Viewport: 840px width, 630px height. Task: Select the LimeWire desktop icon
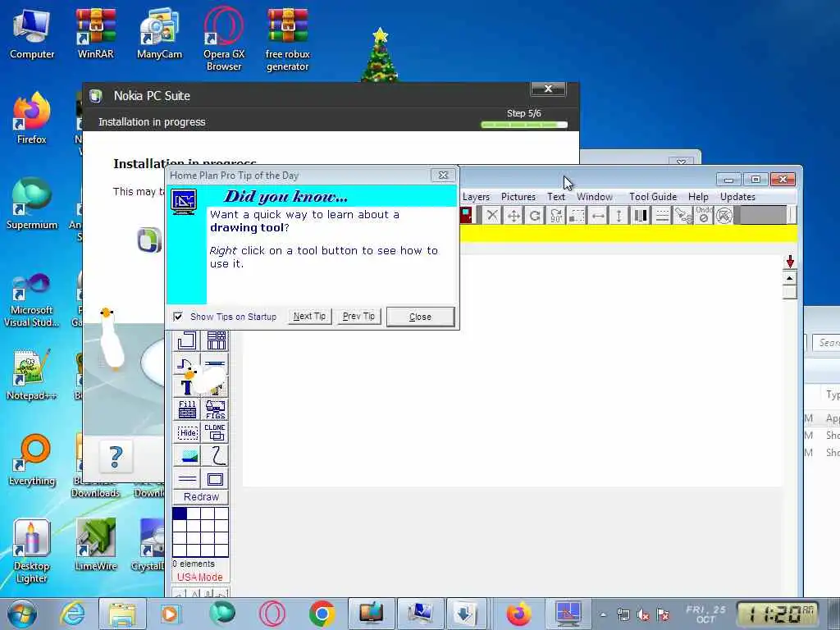(x=96, y=546)
